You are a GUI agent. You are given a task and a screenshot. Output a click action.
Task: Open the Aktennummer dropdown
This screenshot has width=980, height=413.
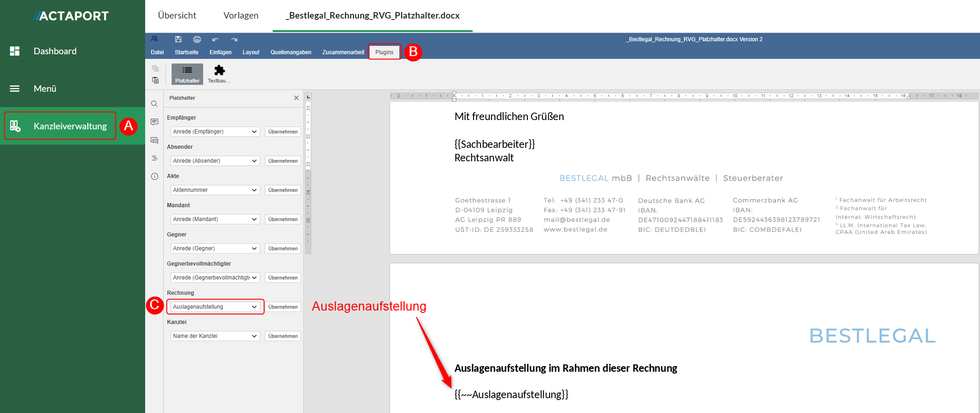pos(215,190)
